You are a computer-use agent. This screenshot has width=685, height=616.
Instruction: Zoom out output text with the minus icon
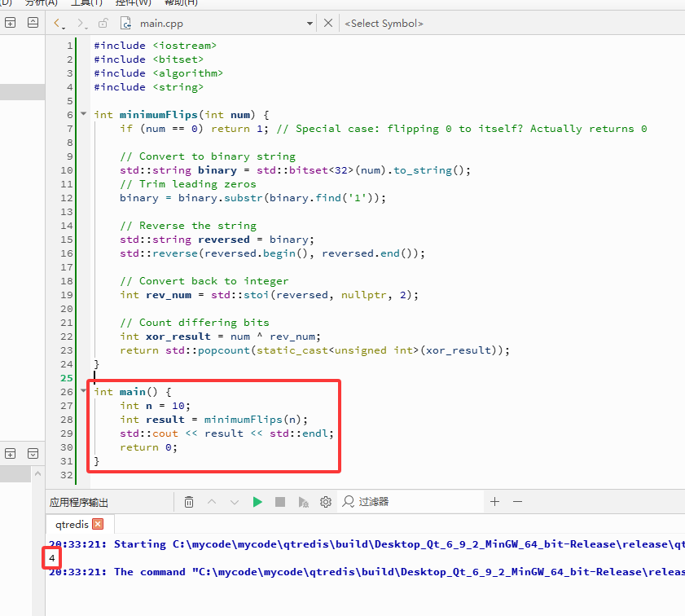518,502
